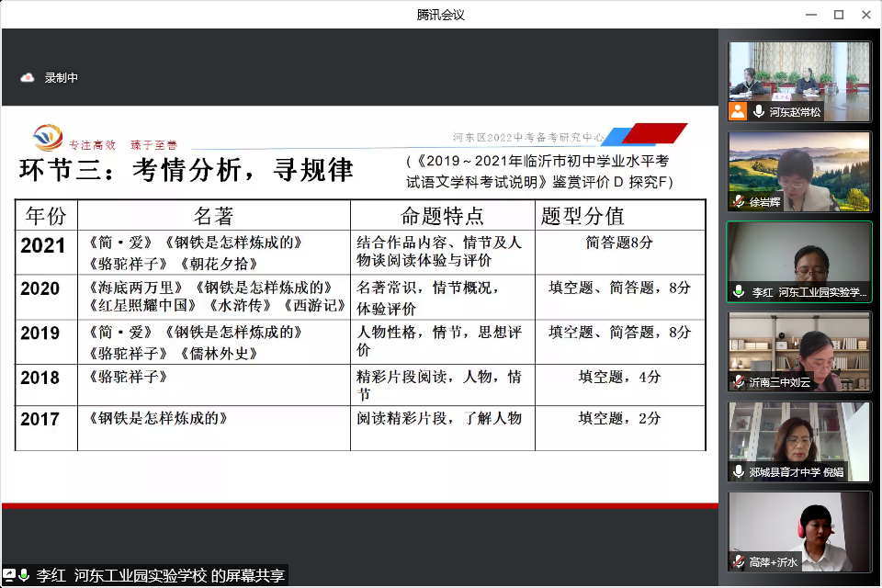Click 李红's green active microphone icon
Viewport: 882px width, 588px height.
click(x=739, y=291)
